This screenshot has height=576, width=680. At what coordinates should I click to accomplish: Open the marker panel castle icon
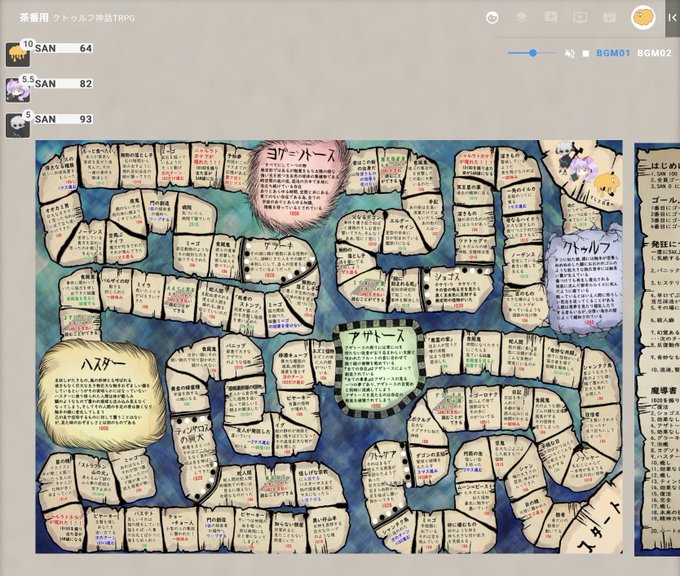610,17
